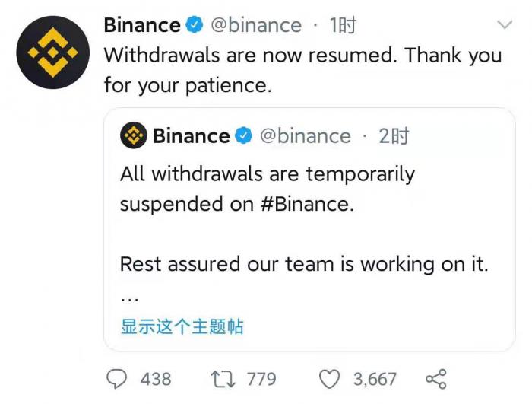The image size is (532, 404).
Task: Click the 1时 timestamp of the tweet
Action: tap(343, 25)
